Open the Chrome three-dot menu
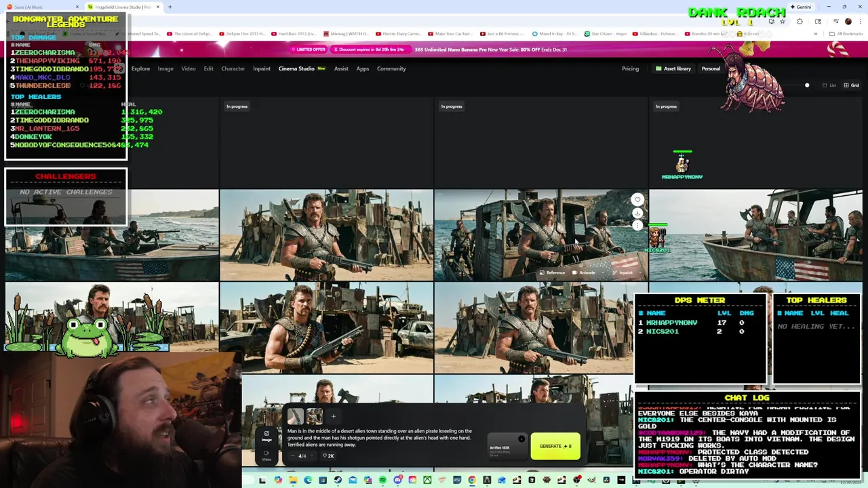Screen dimensions: 868x488 click(x=859, y=21)
